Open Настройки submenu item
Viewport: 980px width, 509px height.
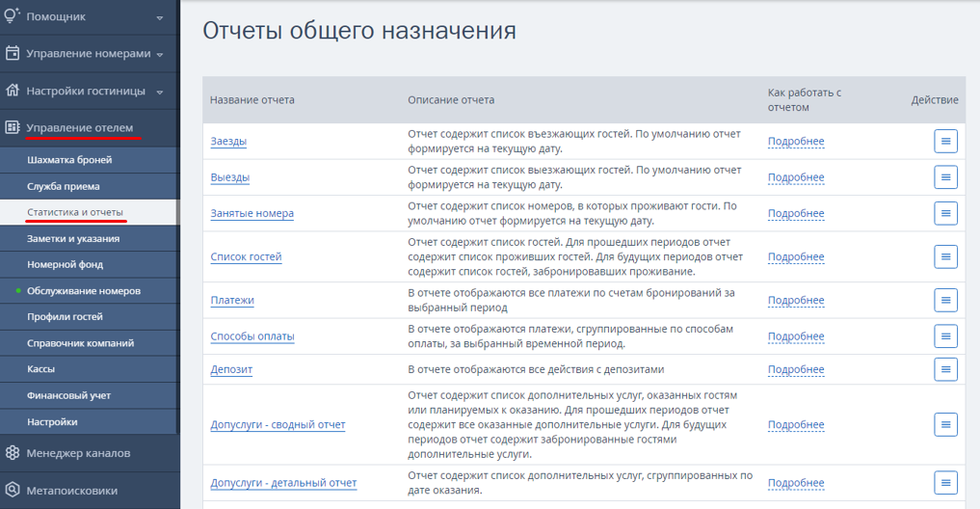(90, 422)
